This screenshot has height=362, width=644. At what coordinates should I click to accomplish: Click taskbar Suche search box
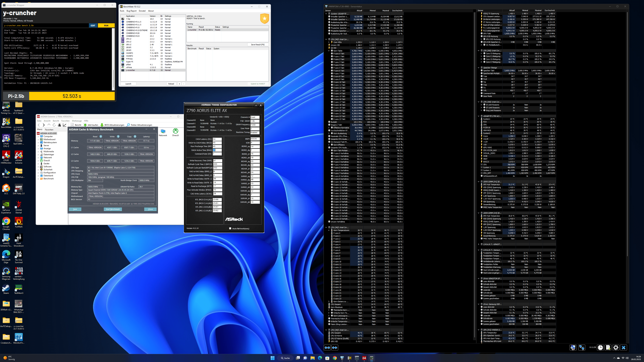285,358
